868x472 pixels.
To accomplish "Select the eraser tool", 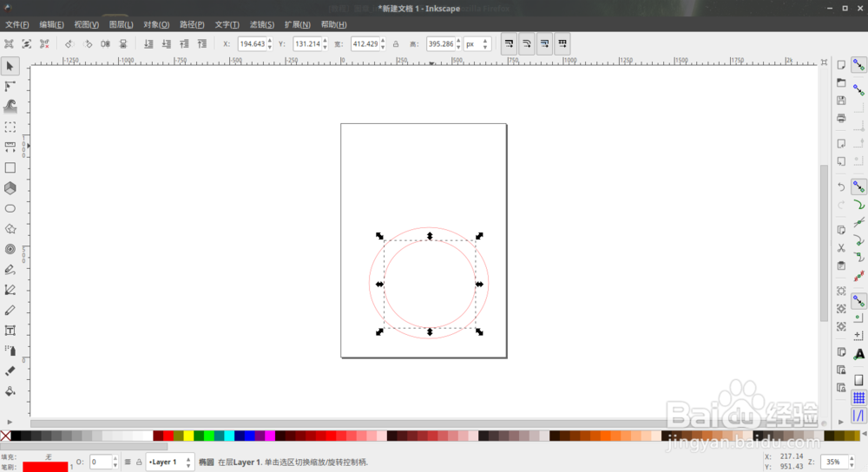I will pyautogui.click(x=10, y=371).
